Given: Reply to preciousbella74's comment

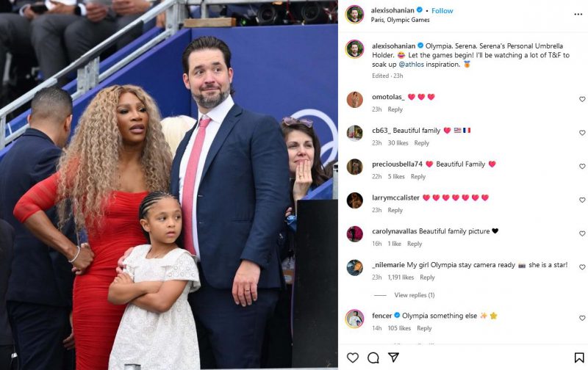Looking at the screenshot, I should point(417,176).
